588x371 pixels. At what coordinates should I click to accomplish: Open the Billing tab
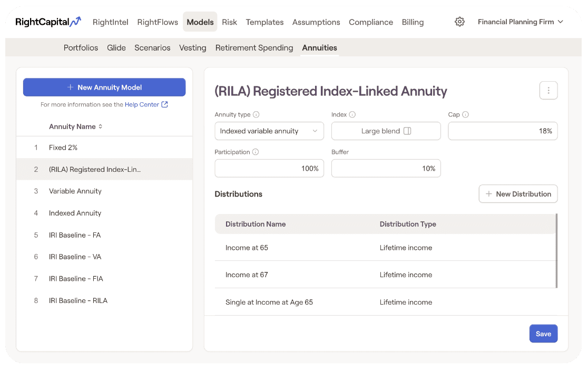coord(413,22)
